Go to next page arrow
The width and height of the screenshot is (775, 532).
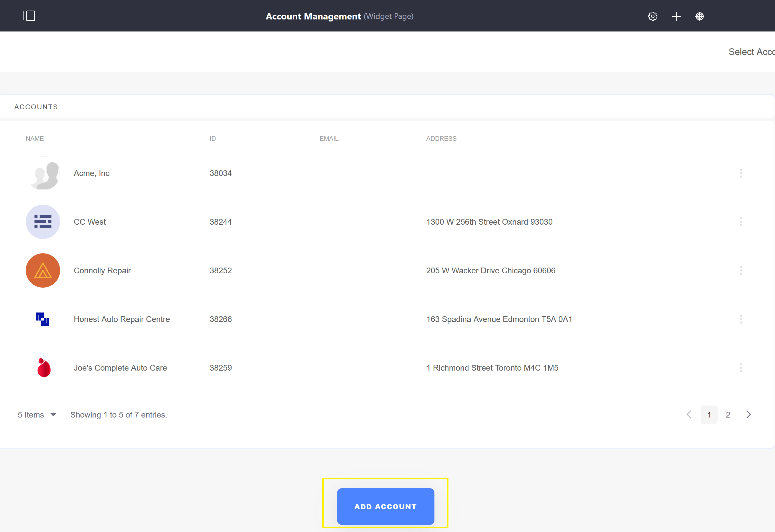point(749,415)
